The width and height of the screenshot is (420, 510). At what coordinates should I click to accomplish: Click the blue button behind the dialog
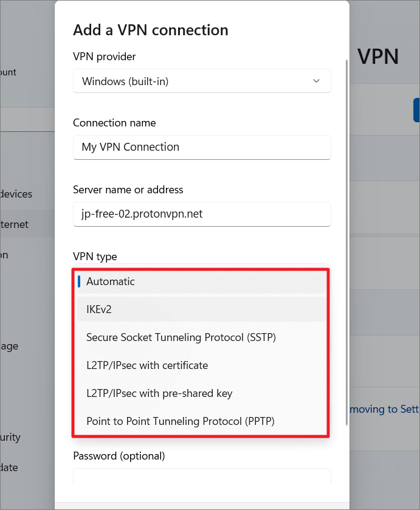coord(416,110)
